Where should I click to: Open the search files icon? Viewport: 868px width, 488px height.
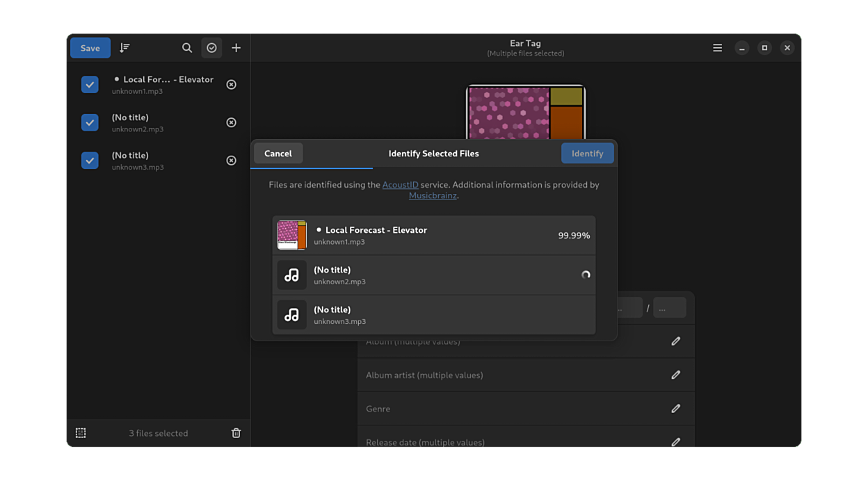(187, 48)
